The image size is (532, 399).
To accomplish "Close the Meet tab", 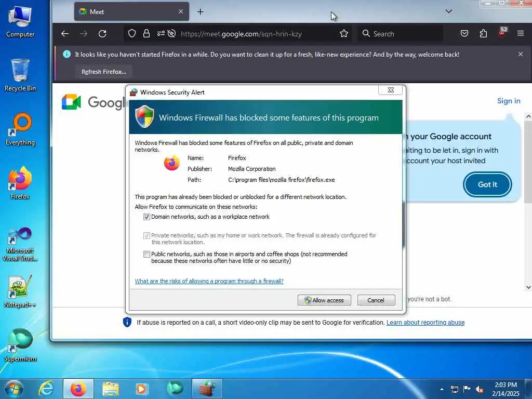I will pos(181,11).
